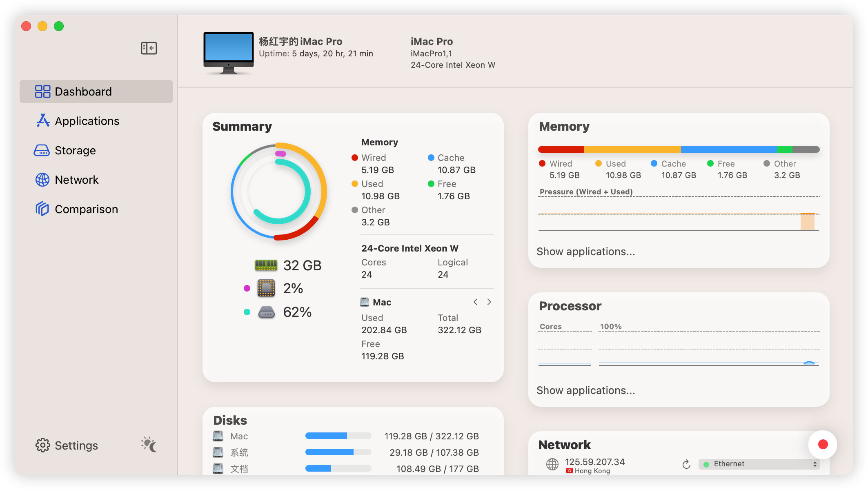Open the Comparison section
The image size is (868, 490).
click(96, 209)
